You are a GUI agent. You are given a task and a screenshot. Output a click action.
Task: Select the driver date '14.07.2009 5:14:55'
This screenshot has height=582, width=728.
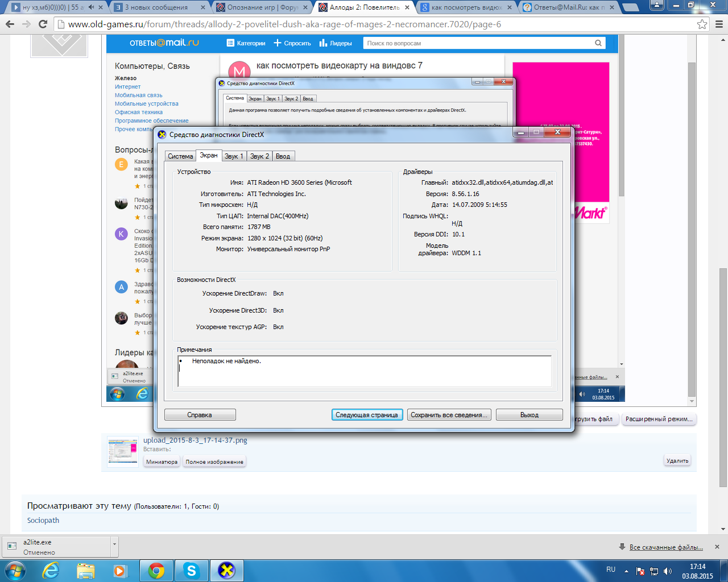[479, 205]
